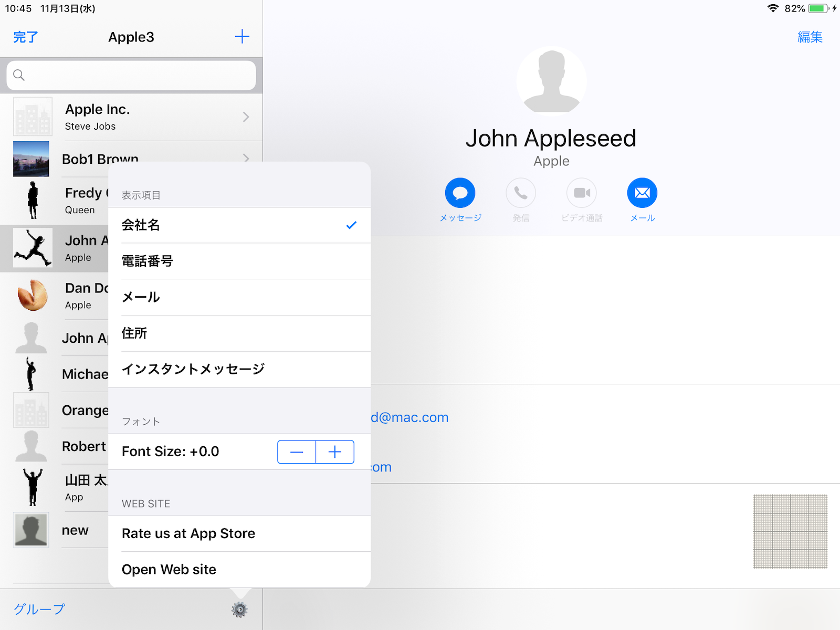
Task: Tap Fredy's silhouette photo
Action: [x=33, y=201]
